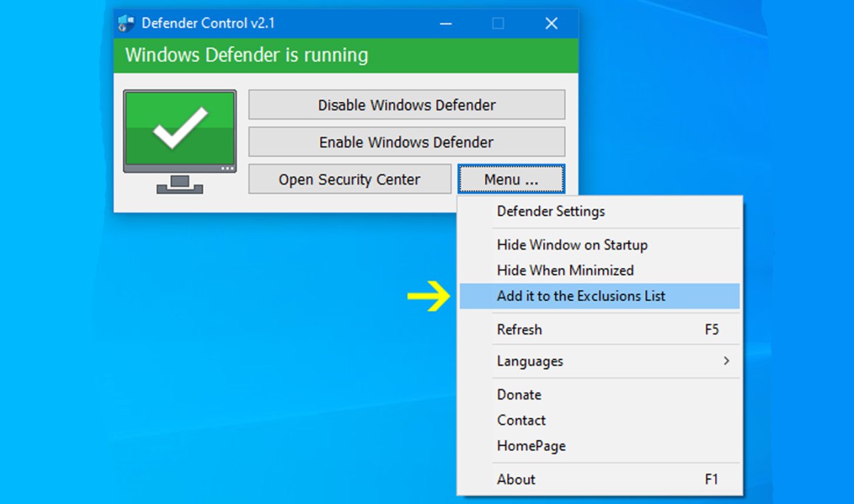Open Languages menu entry
The height and width of the screenshot is (504, 854).
click(x=530, y=361)
